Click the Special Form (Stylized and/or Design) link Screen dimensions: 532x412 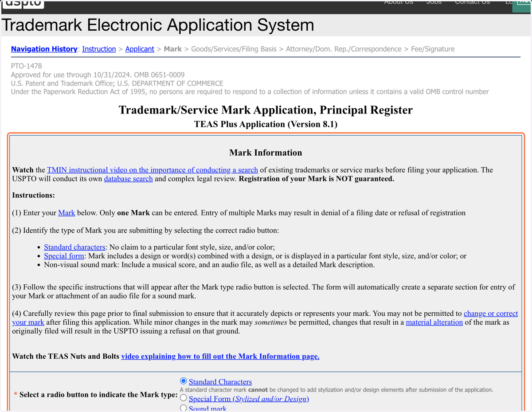tap(249, 399)
